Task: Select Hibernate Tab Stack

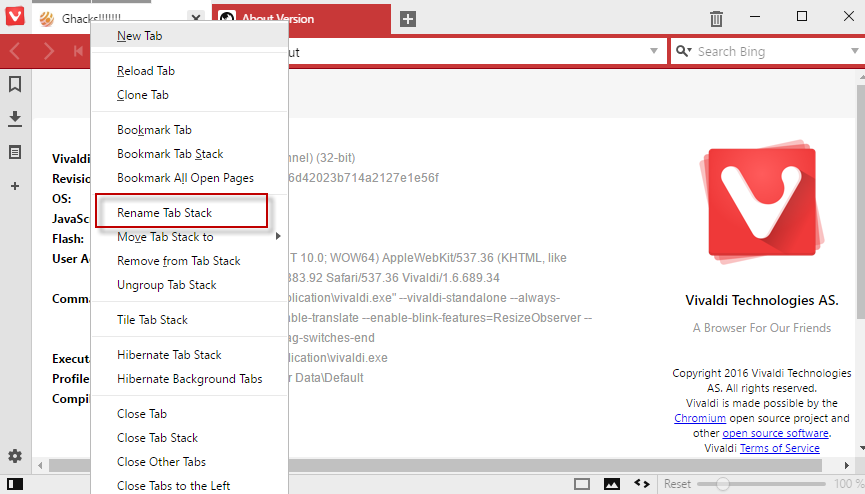Action: click(x=189, y=355)
